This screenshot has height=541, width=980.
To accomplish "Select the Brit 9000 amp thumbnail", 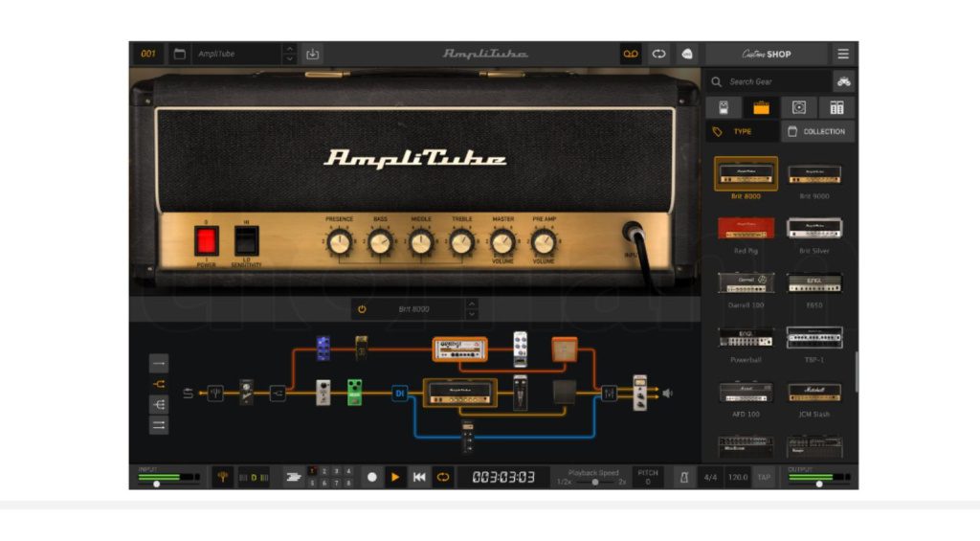I will tap(813, 174).
